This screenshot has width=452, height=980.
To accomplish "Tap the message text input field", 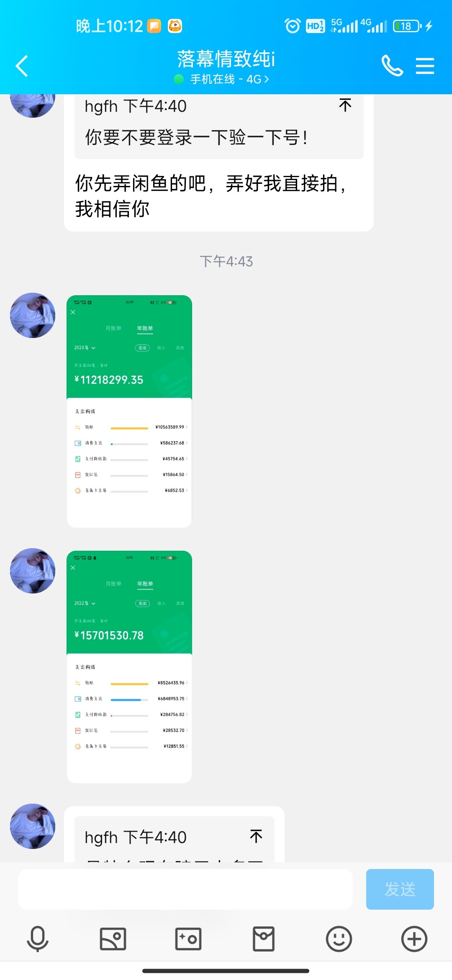I will 185,889.
